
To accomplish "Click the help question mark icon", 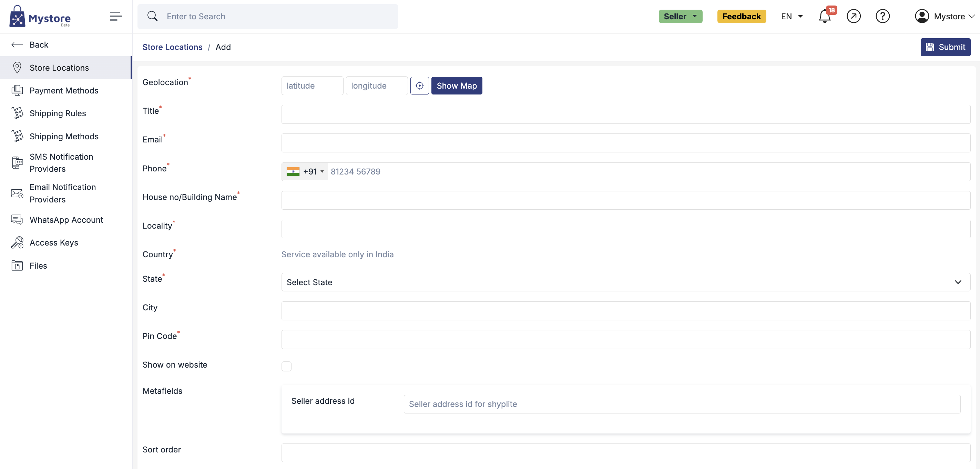I will [x=882, y=16].
